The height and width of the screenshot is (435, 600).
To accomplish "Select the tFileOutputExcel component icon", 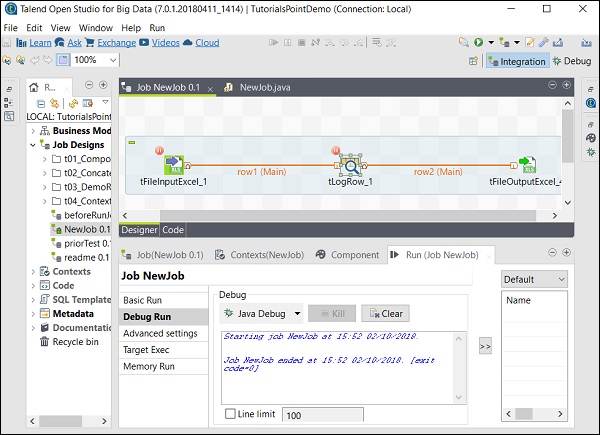I will 528,165.
